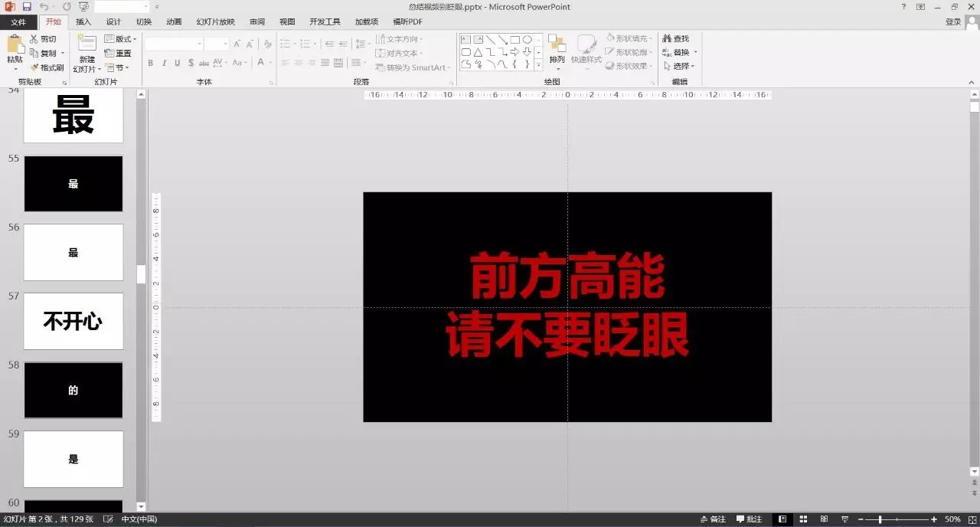Click the New Slide (新建幻灯片) icon
The height and width of the screenshot is (527, 980).
pyautogui.click(x=87, y=44)
